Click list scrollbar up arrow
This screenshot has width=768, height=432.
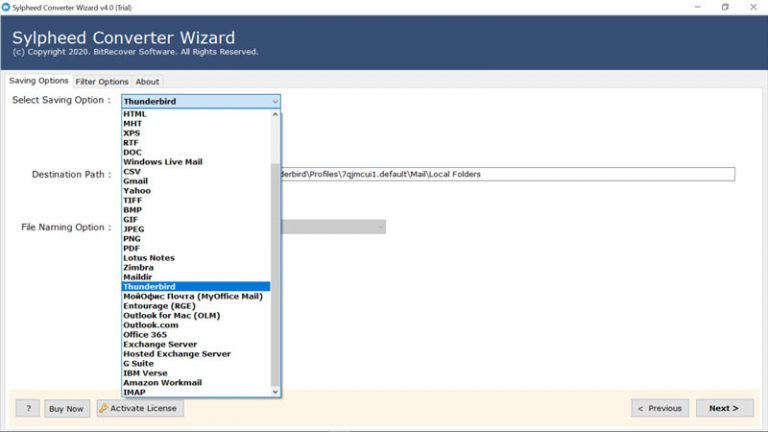click(x=275, y=114)
